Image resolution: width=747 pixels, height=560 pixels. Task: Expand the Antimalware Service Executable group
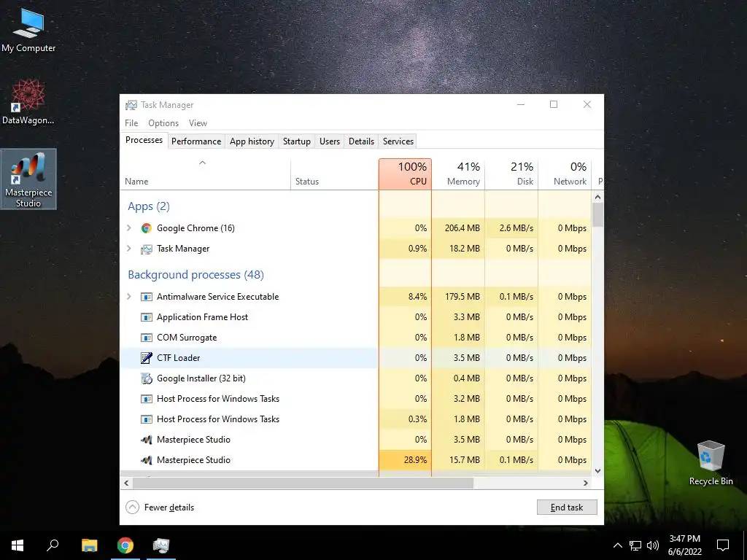[x=128, y=297]
